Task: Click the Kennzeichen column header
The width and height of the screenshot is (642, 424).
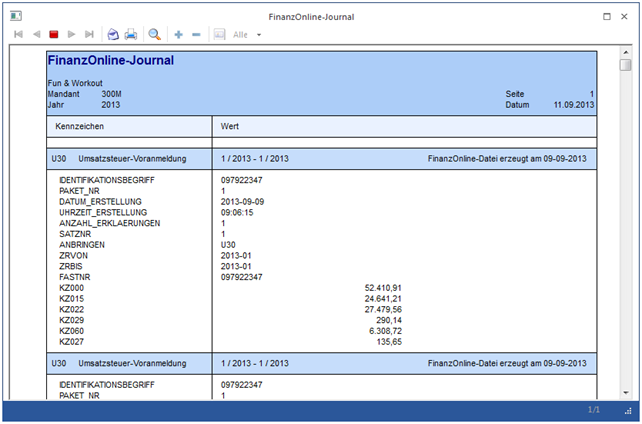Action: pos(80,127)
